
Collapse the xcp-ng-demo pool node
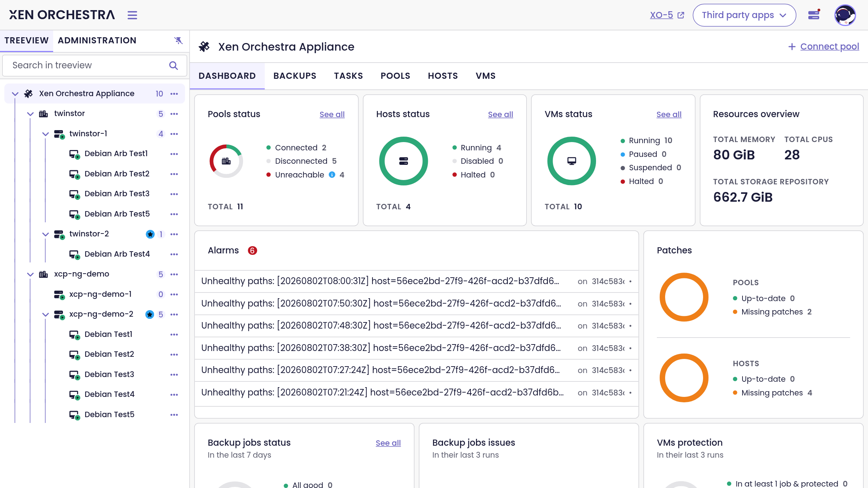(30, 274)
